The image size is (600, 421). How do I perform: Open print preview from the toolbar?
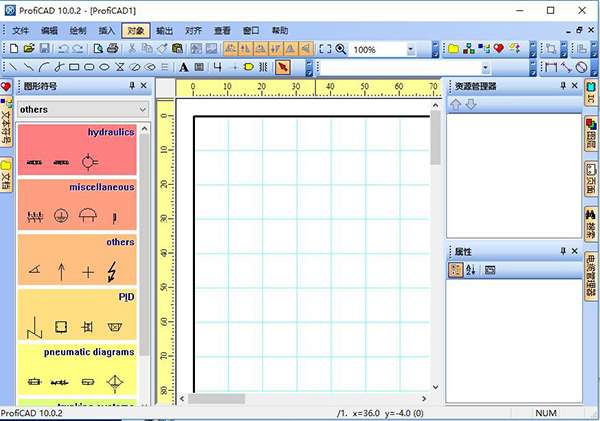pos(98,49)
